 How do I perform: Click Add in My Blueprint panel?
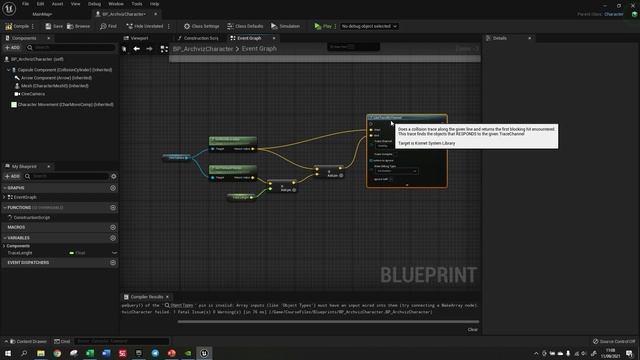12,176
